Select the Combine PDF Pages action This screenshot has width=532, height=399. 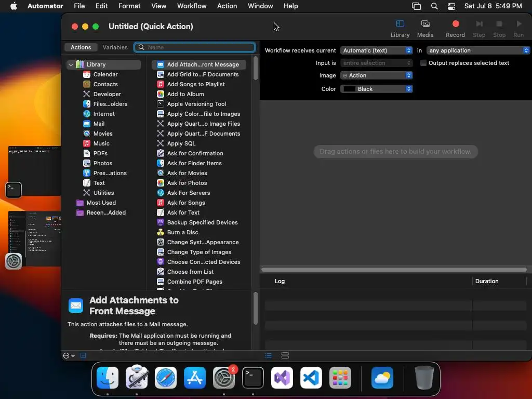click(x=194, y=282)
